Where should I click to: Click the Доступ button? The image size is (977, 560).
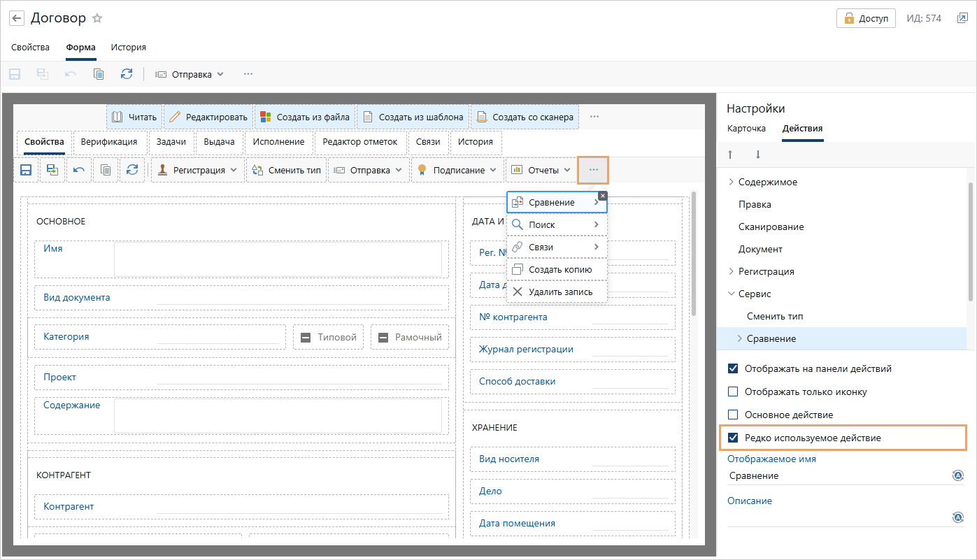coord(866,19)
